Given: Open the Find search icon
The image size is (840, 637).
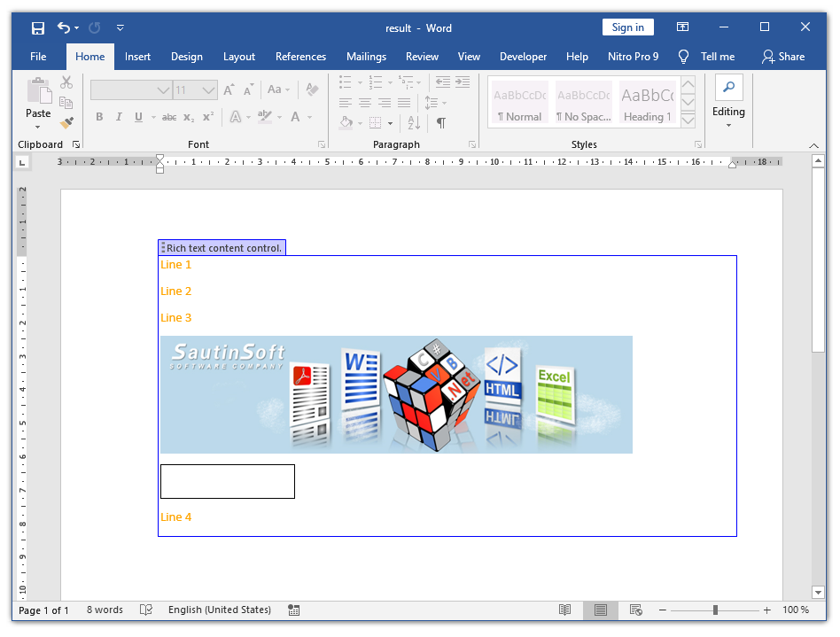Looking at the screenshot, I should [x=728, y=87].
